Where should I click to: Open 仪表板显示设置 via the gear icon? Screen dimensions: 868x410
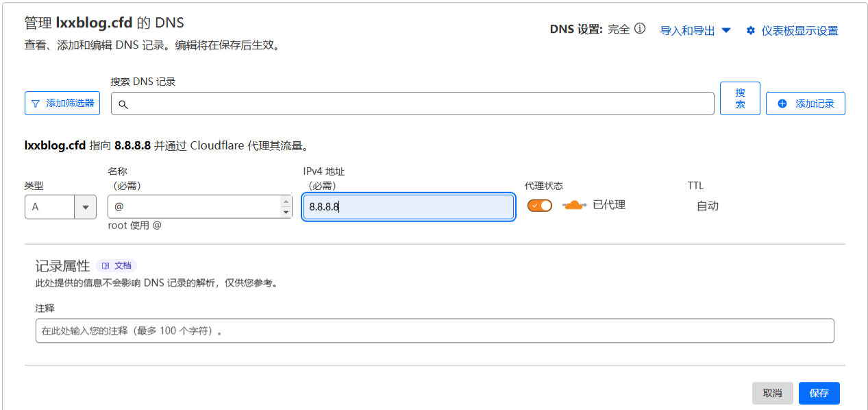750,31
